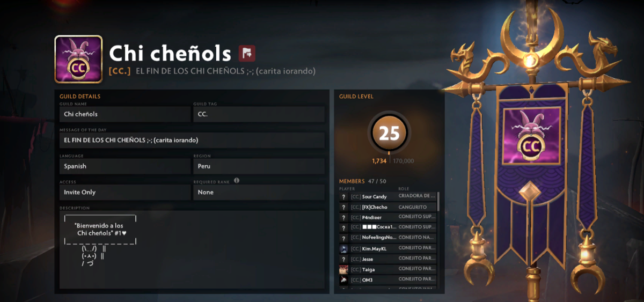This screenshot has width=644, height=302.
Task: Click the OM3 player avatar
Action: tap(343, 280)
